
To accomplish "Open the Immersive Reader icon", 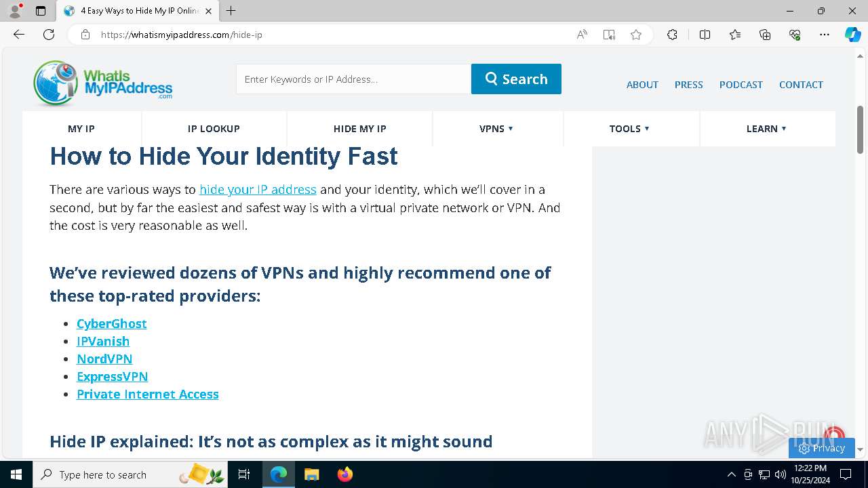I will 609,35.
